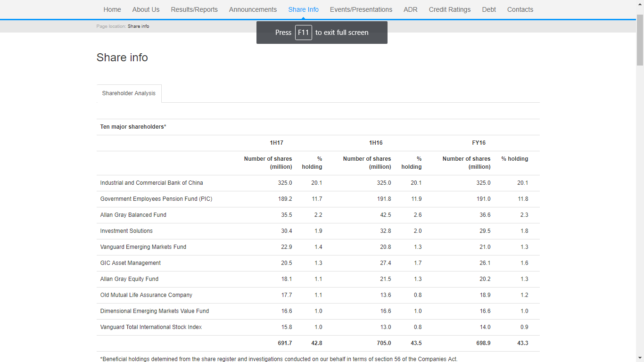Click Allan Gray Equity Fund name
Screen dimensions: 644x362
[129, 279]
